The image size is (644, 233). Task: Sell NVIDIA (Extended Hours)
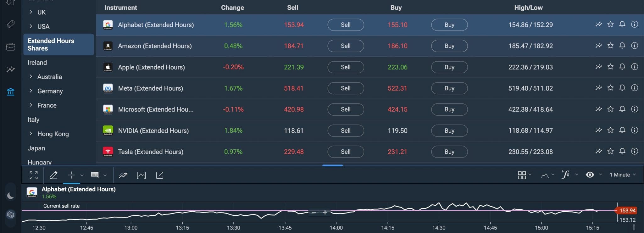[x=346, y=130]
